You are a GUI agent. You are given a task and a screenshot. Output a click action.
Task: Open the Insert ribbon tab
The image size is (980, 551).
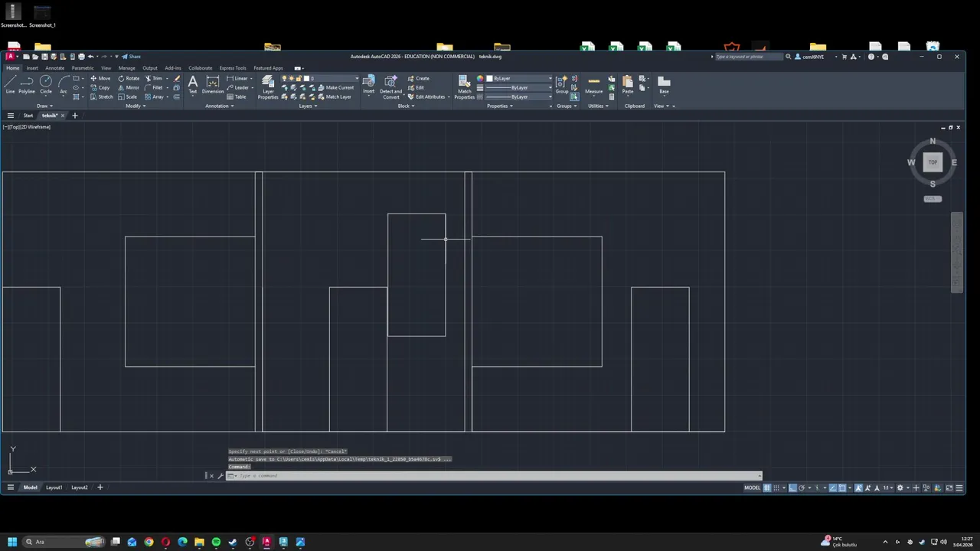click(x=32, y=68)
